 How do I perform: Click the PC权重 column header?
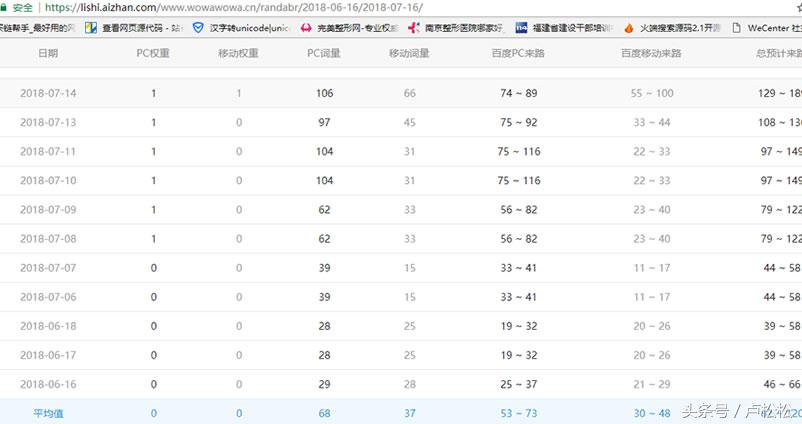pos(153,53)
